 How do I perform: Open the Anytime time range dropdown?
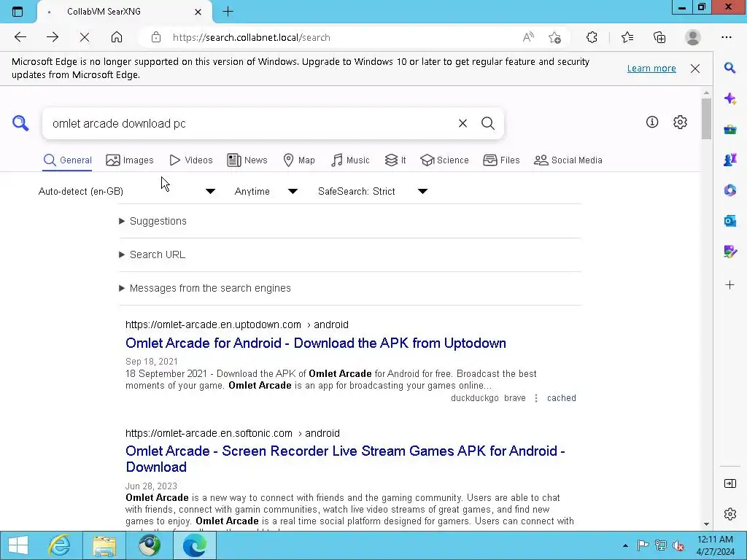pos(266,191)
